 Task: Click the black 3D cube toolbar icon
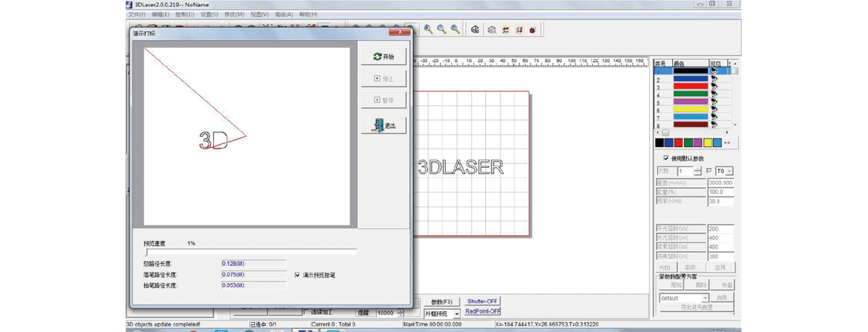tap(474, 29)
